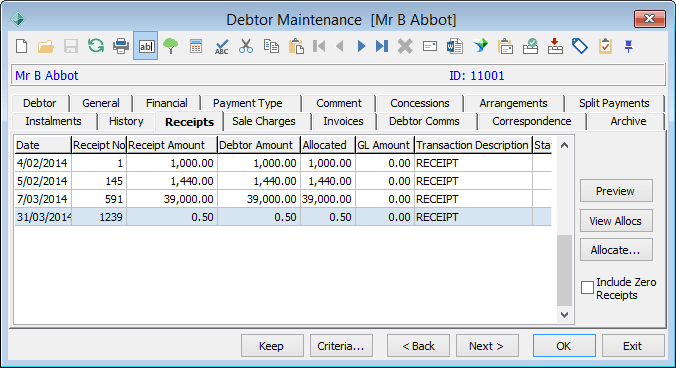Click the scissors Cut icon
676x368 pixels.
click(246, 46)
